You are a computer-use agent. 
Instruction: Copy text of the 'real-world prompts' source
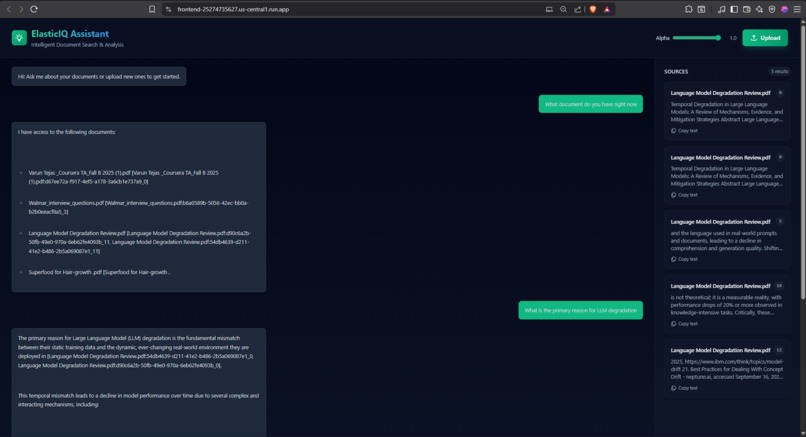684,259
